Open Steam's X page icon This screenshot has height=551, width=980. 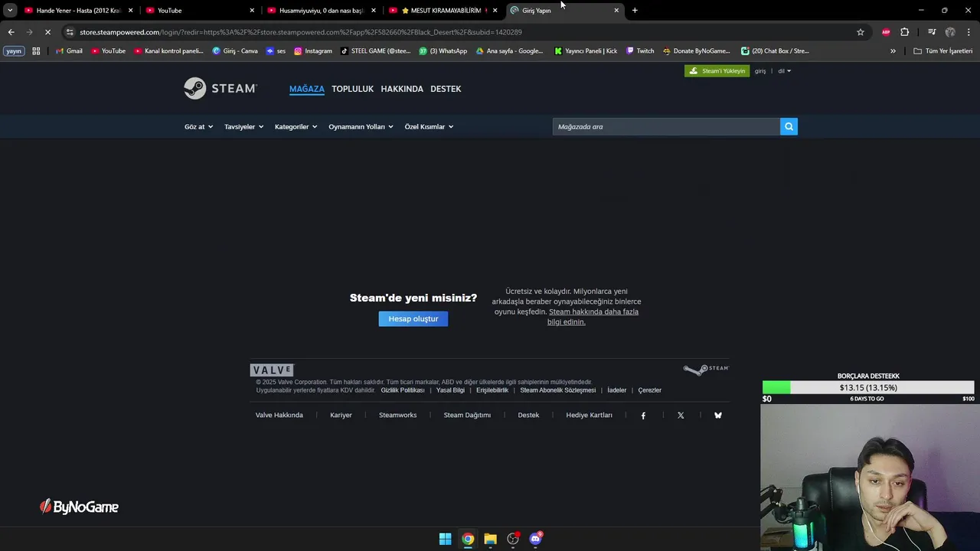coord(681,416)
